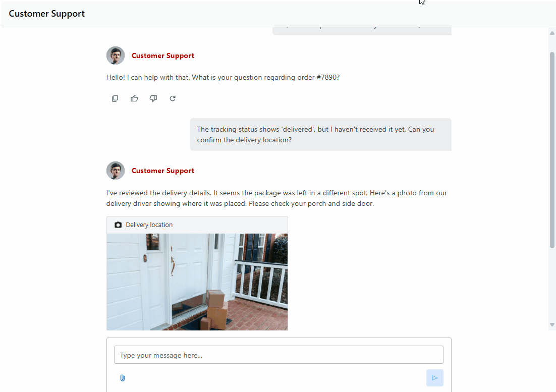Click the Customer Support page title
Image resolution: width=556 pixels, height=392 pixels.
47,14
